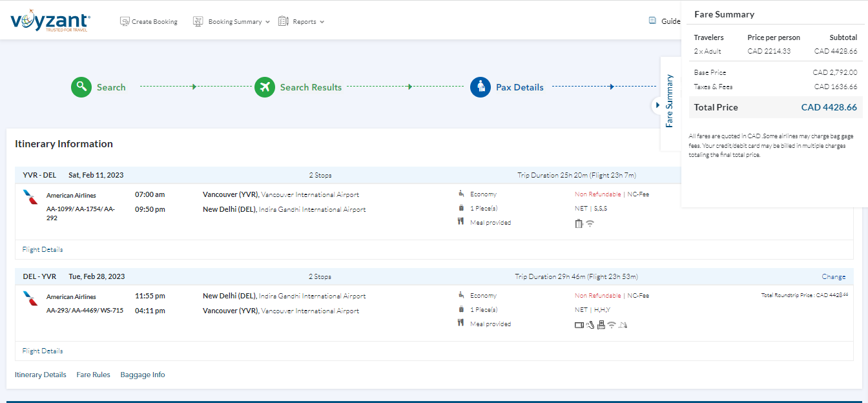Click the green Search magnifier step icon

(x=81, y=87)
